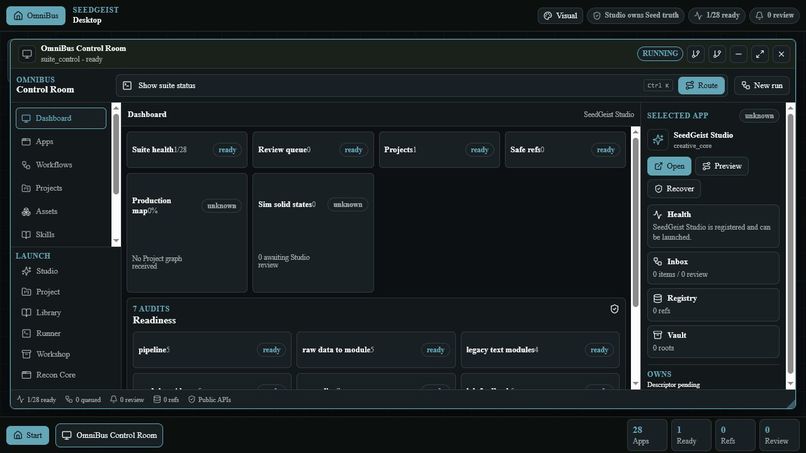Open the legacy text modules audit
806x453 pixels.
point(540,350)
